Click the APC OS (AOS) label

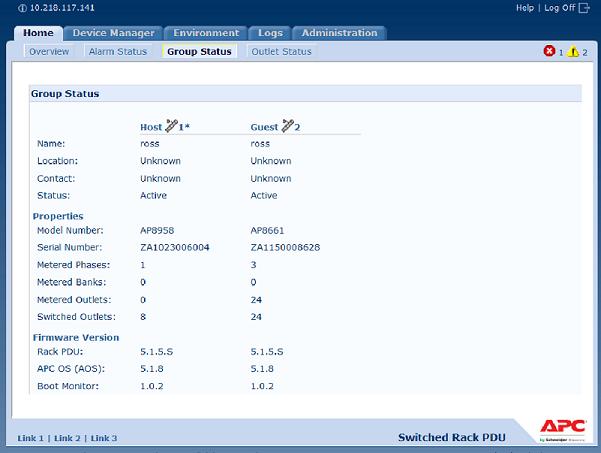(71, 369)
